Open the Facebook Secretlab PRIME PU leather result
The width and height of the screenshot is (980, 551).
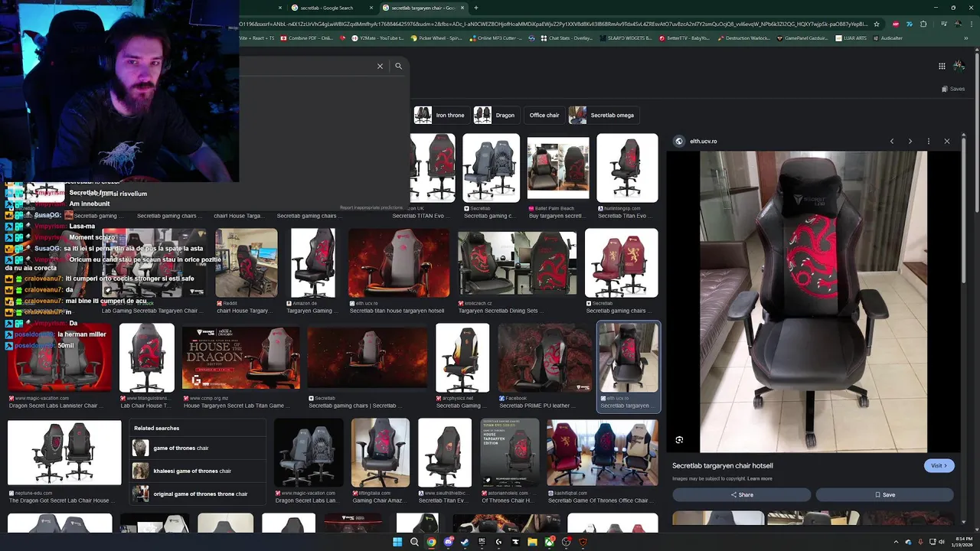(x=544, y=357)
